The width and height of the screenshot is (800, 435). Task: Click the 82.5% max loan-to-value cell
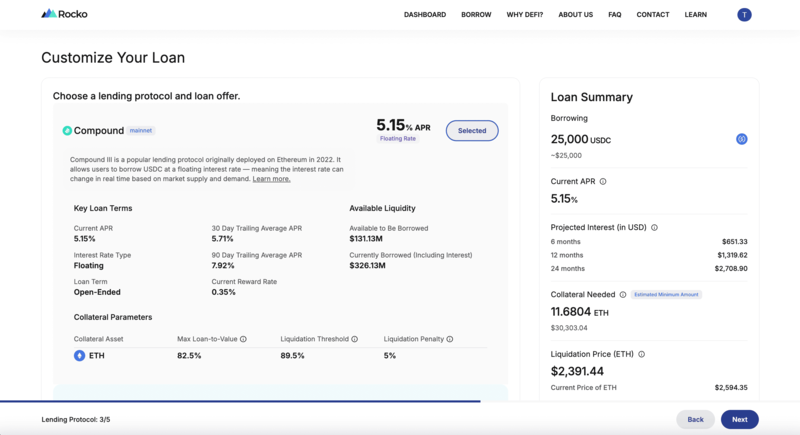pyautogui.click(x=189, y=356)
